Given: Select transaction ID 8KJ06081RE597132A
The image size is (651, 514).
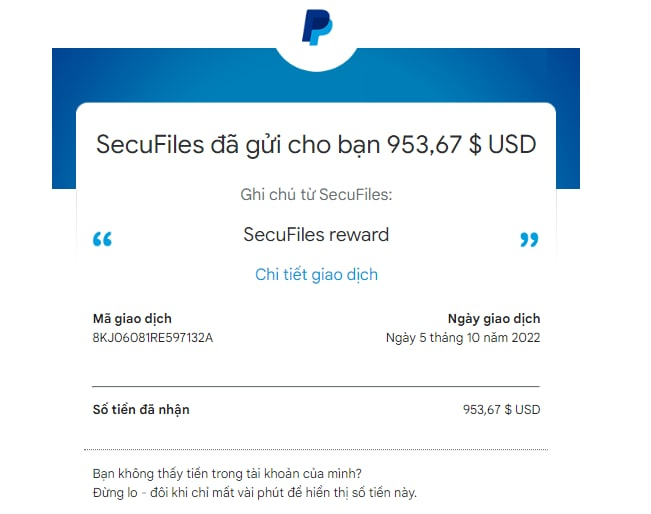Looking at the screenshot, I should (152, 338).
